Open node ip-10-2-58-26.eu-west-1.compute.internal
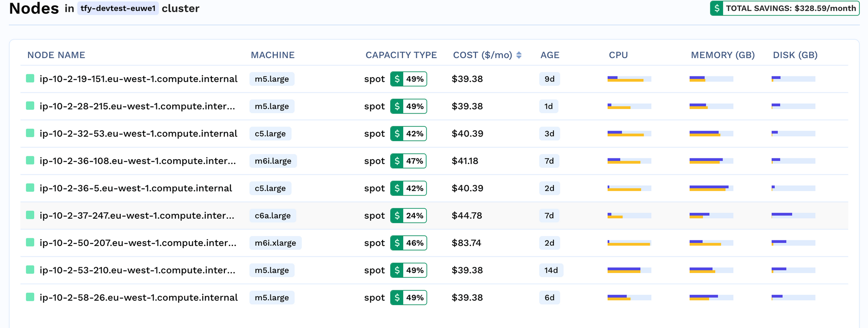The width and height of the screenshot is (868, 328). [x=138, y=298]
